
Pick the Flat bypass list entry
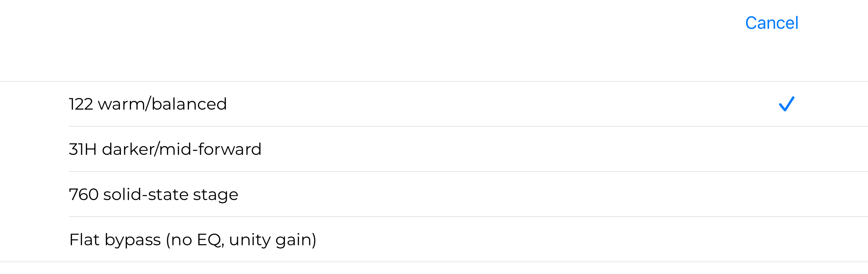point(434,239)
